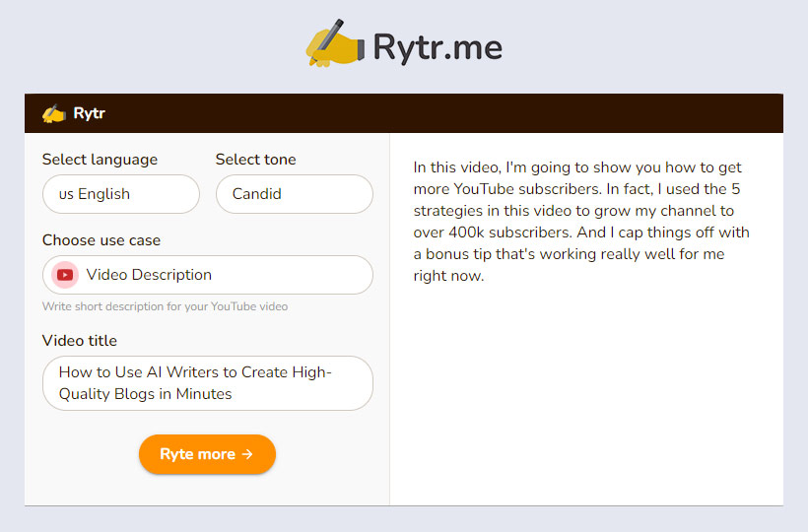The height and width of the screenshot is (532, 808).
Task: Click the 'Choose use case' label
Action: pyautogui.click(x=101, y=240)
